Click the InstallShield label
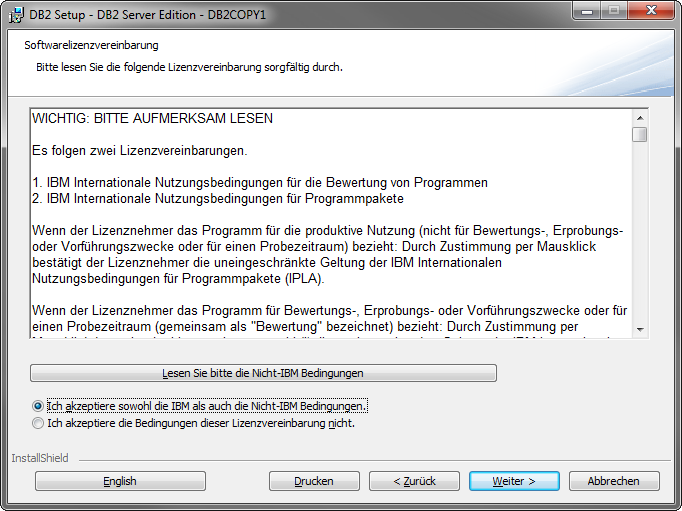Screen dimensions: 682x511 [x=40, y=458]
